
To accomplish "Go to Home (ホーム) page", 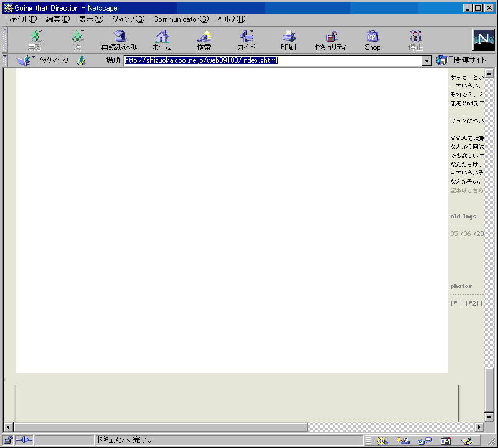I will pyautogui.click(x=162, y=40).
